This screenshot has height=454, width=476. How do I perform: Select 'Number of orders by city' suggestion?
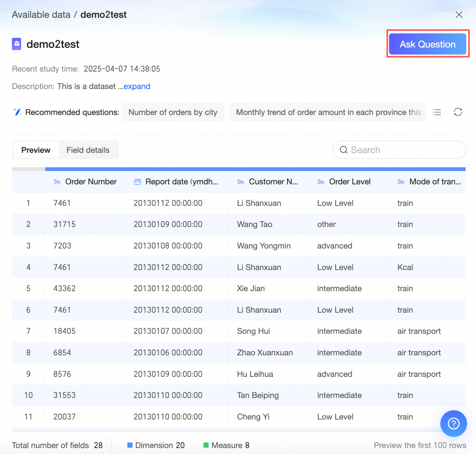coord(173,112)
